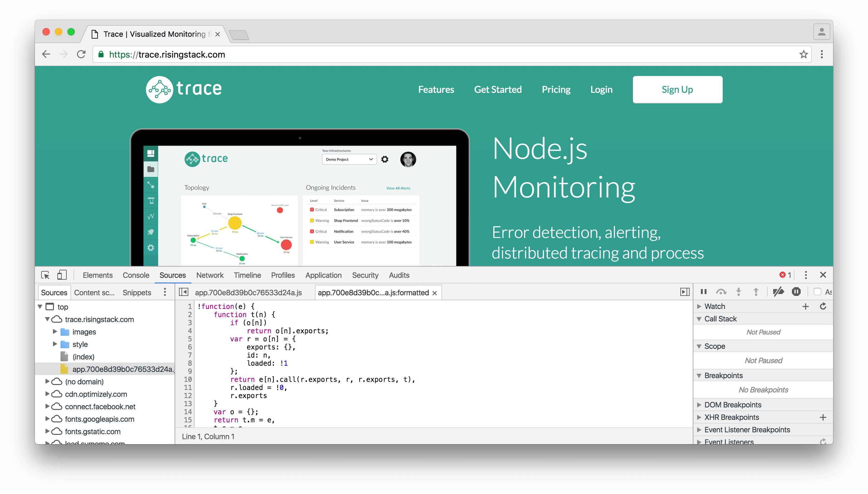The width and height of the screenshot is (868, 494).
Task: Click the Sign Up button
Action: point(677,89)
